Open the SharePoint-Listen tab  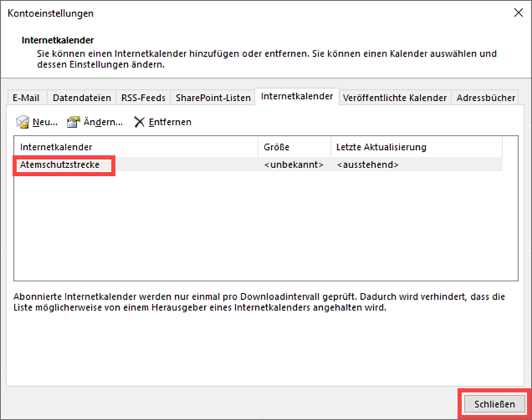[213, 98]
